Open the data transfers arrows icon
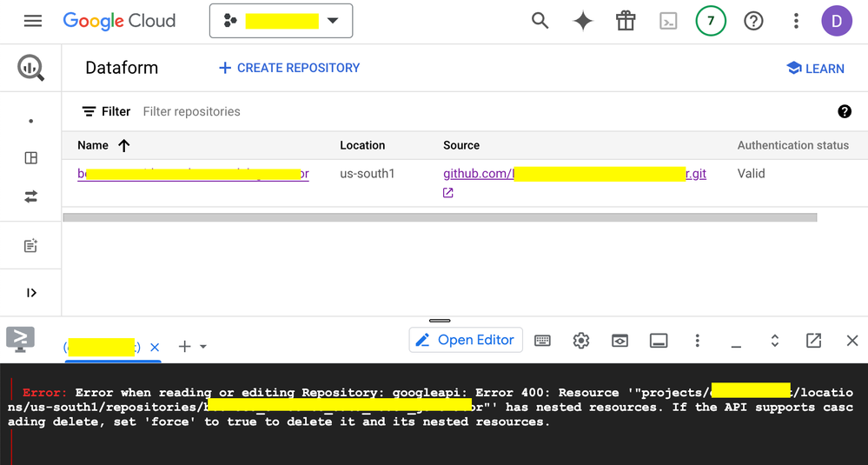Screen dimensions: 868x465 (x=31, y=196)
